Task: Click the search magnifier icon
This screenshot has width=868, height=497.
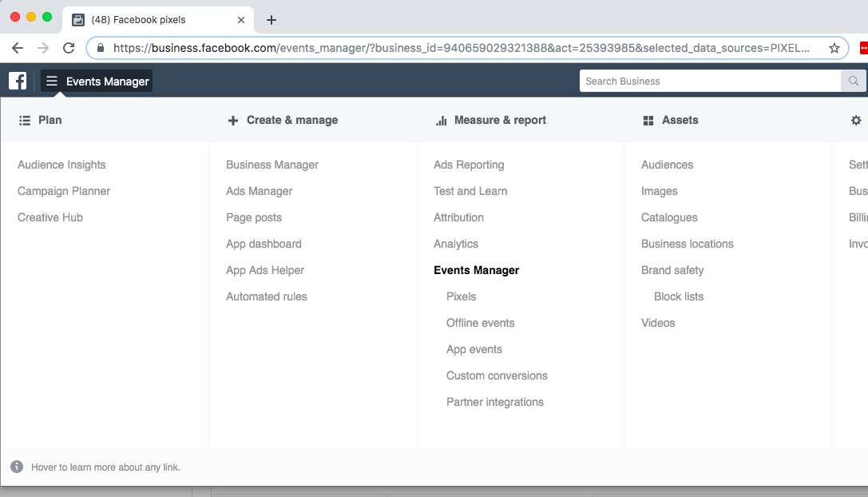Action: [x=854, y=81]
